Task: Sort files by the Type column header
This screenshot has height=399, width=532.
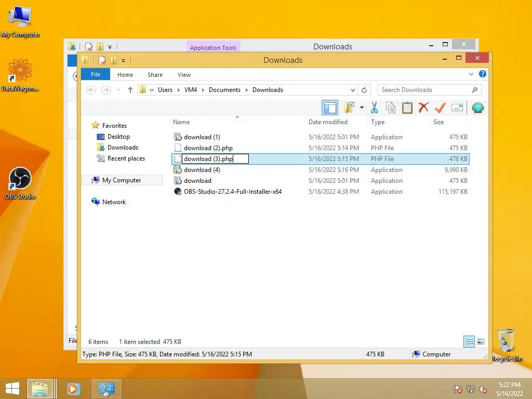Action: pyautogui.click(x=378, y=122)
